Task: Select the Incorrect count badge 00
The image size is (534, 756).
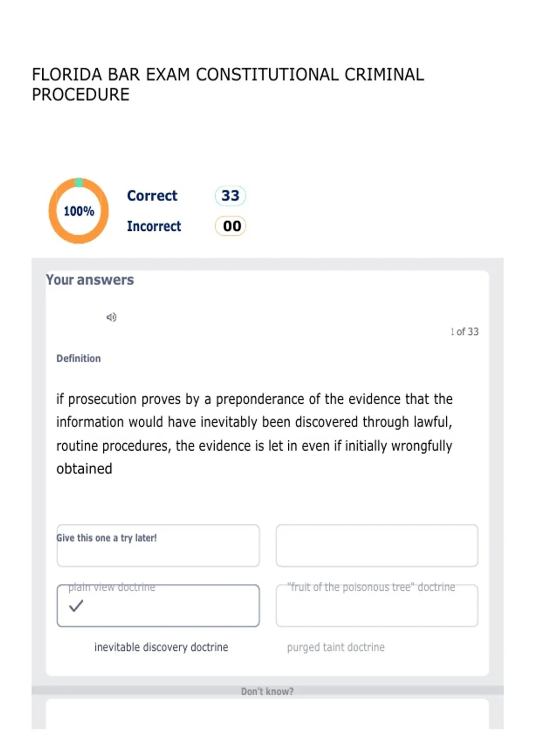Action: [x=231, y=226]
